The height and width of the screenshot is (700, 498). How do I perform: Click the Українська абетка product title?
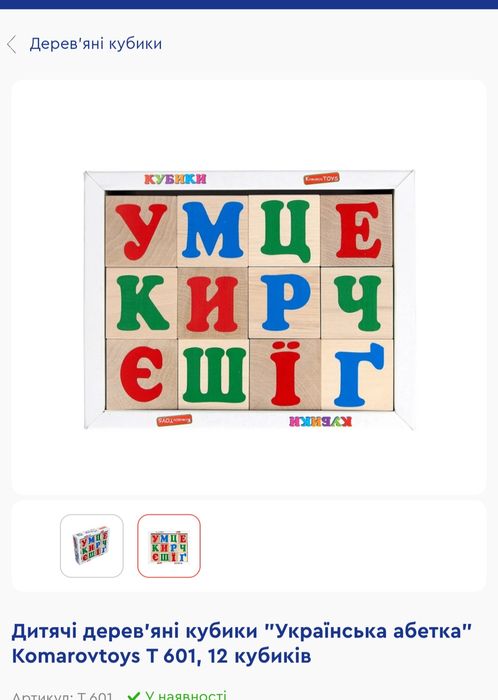(x=241, y=643)
